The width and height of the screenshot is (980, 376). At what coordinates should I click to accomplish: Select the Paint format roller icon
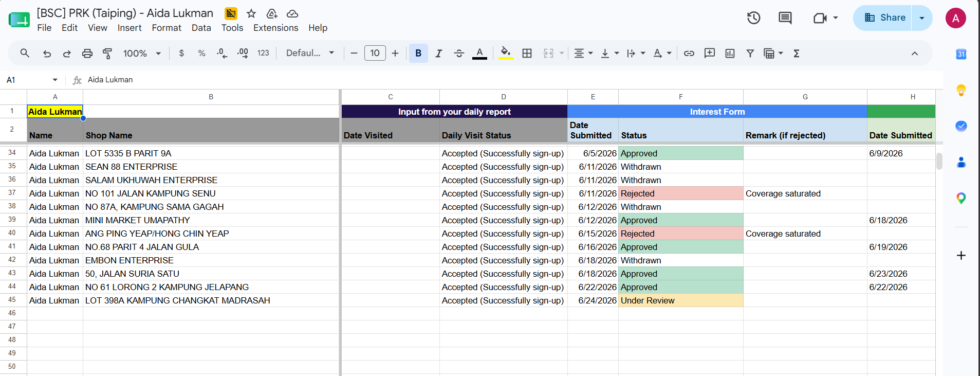(107, 53)
